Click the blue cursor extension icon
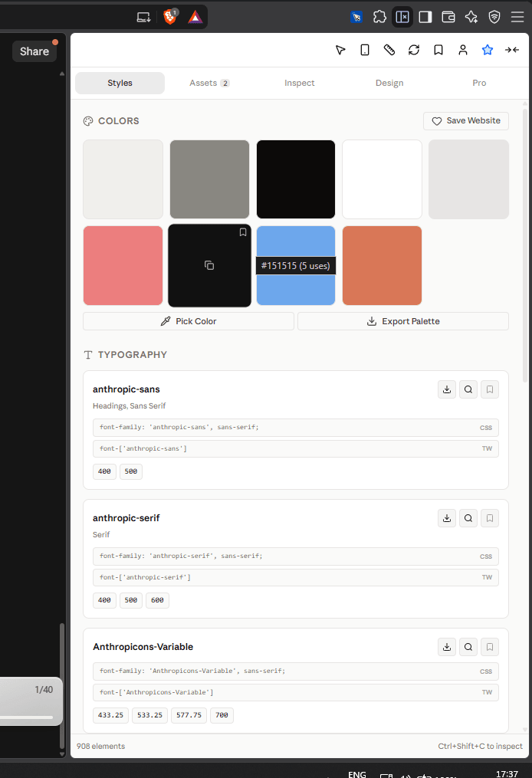The height and width of the screenshot is (778, 532). (356, 18)
